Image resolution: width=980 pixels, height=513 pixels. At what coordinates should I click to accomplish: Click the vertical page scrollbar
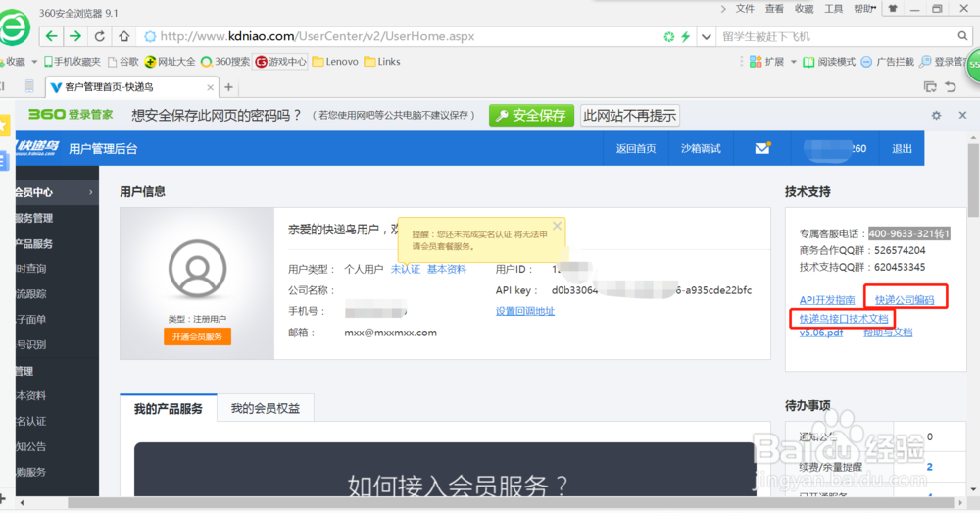tap(973, 180)
